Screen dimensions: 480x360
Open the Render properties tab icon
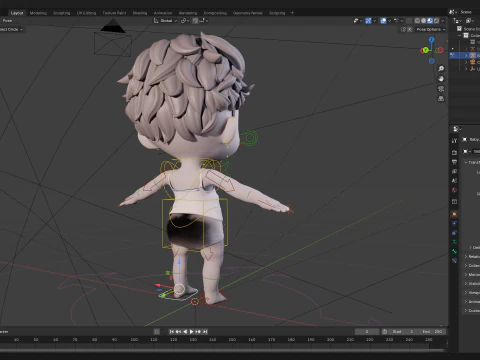454,152
